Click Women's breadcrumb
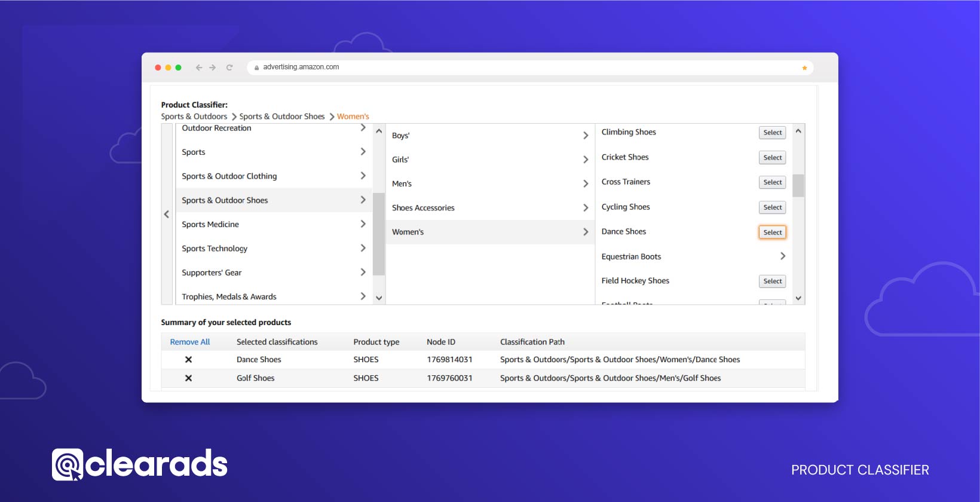980x502 pixels. [x=353, y=117]
